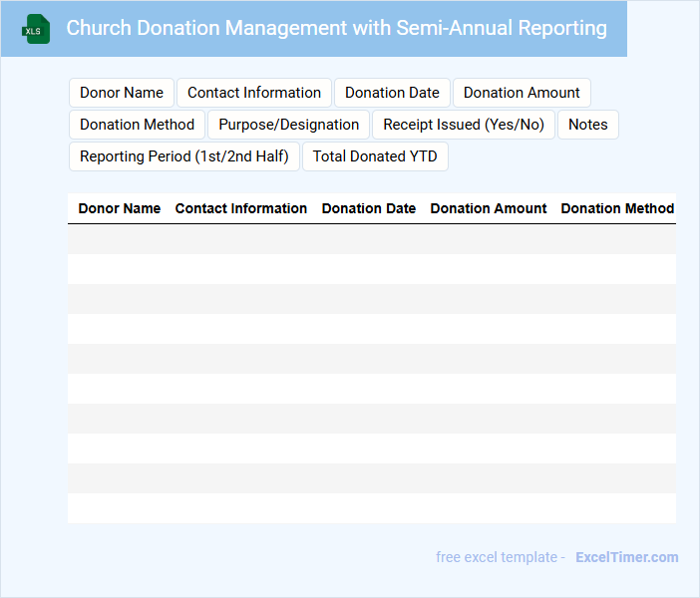Click the page title heading text
The width and height of the screenshot is (700, 598).
click(x=336, y=28)
